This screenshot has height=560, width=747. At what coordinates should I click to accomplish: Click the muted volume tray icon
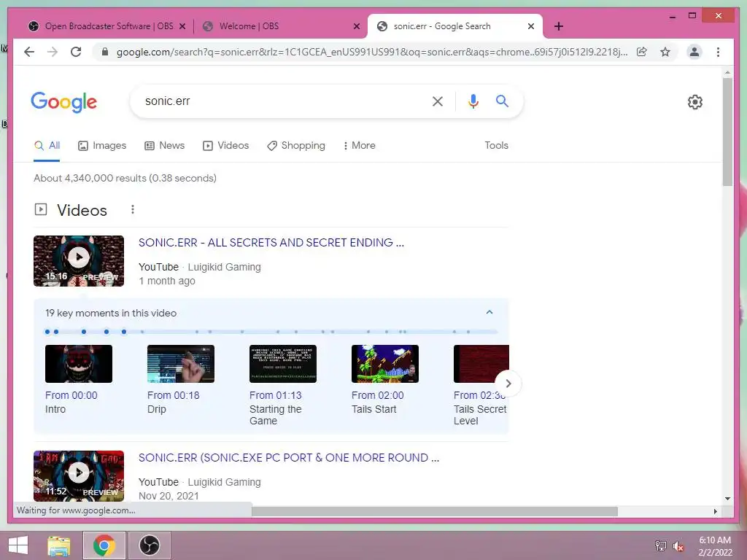pos(678,546)
